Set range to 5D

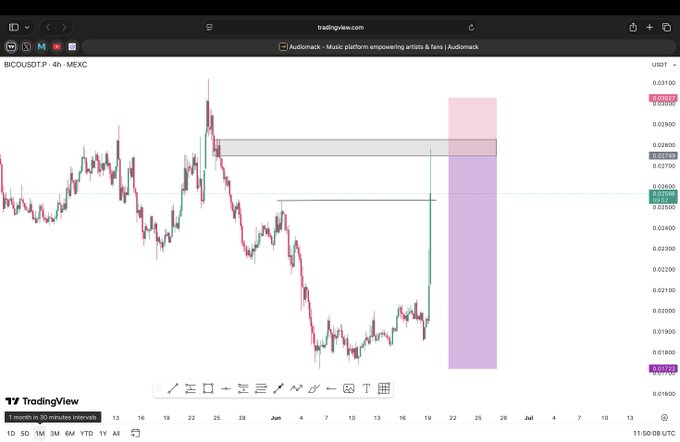coord(25,433)
